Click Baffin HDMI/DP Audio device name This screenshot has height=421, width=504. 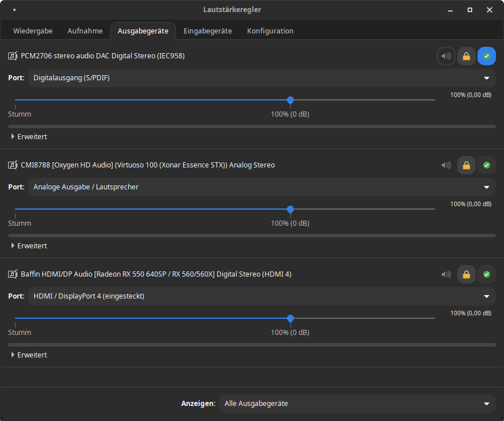(x=156, y=274)
